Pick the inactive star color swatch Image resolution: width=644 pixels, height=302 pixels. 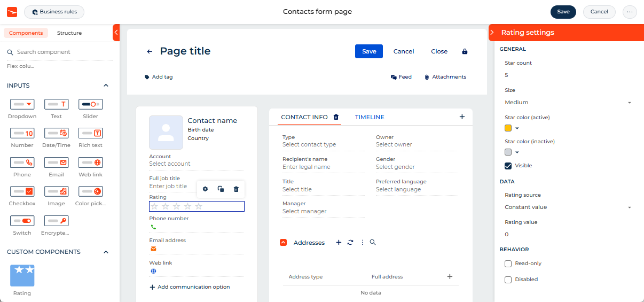[508, 152]
